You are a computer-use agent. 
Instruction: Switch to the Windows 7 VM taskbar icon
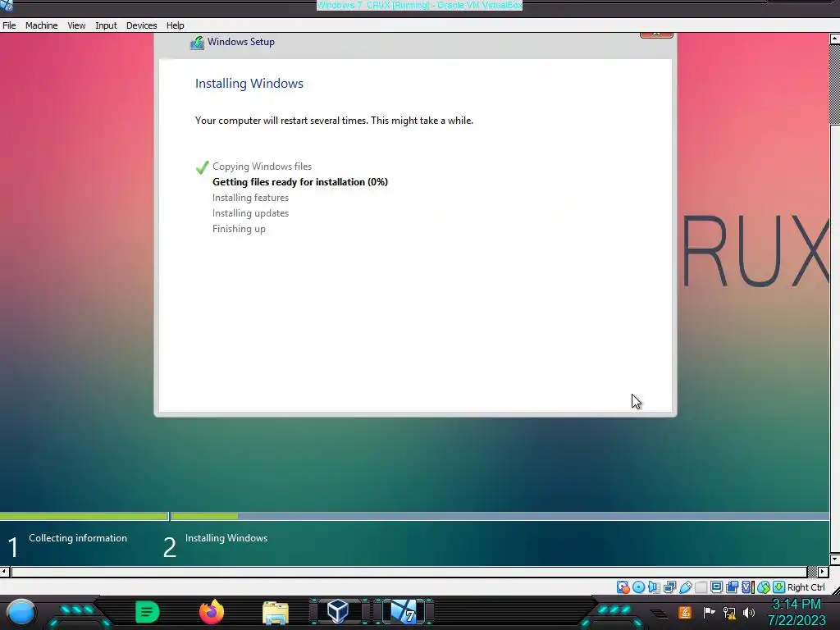[404, 612]
